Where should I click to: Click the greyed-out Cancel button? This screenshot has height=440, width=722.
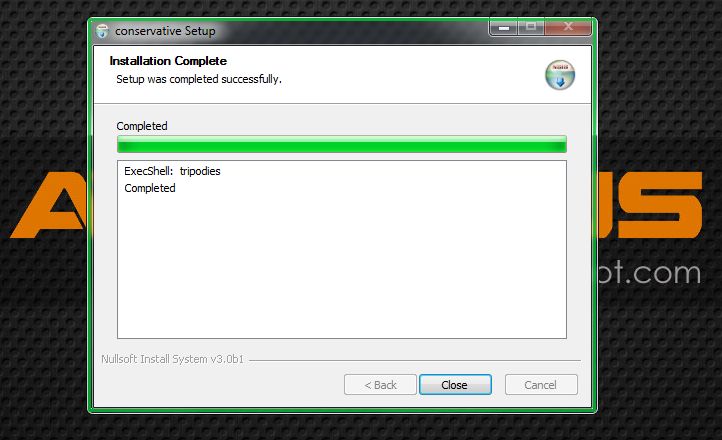tap(541, 384)
